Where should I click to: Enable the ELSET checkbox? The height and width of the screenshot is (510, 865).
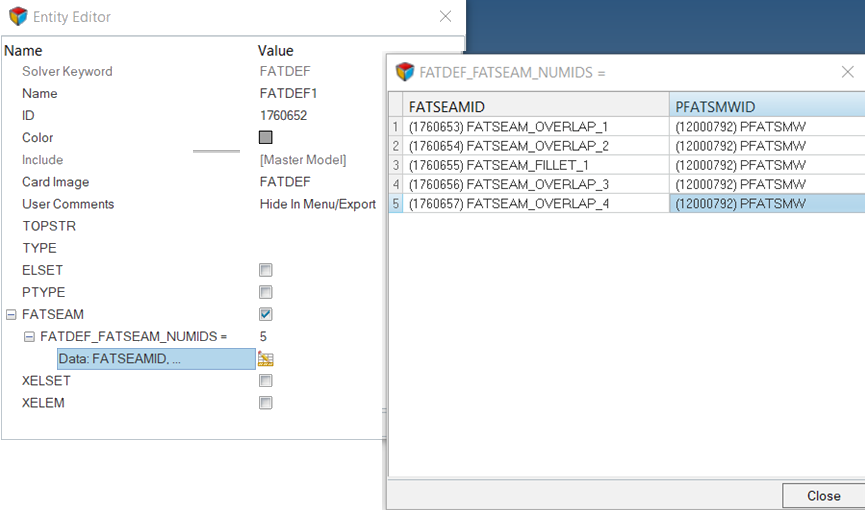265,270
